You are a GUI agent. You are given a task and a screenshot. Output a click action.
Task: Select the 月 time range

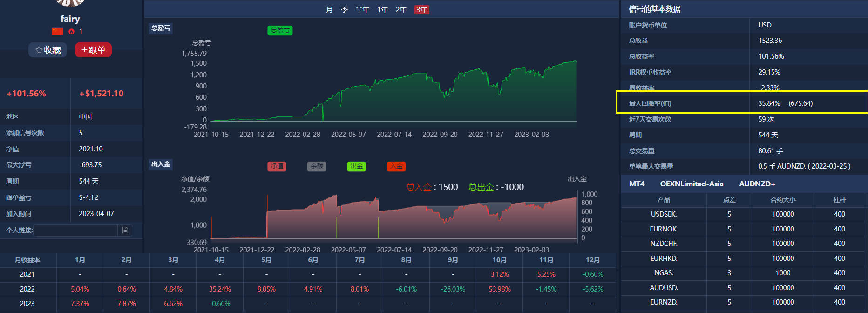click(330, 10)
